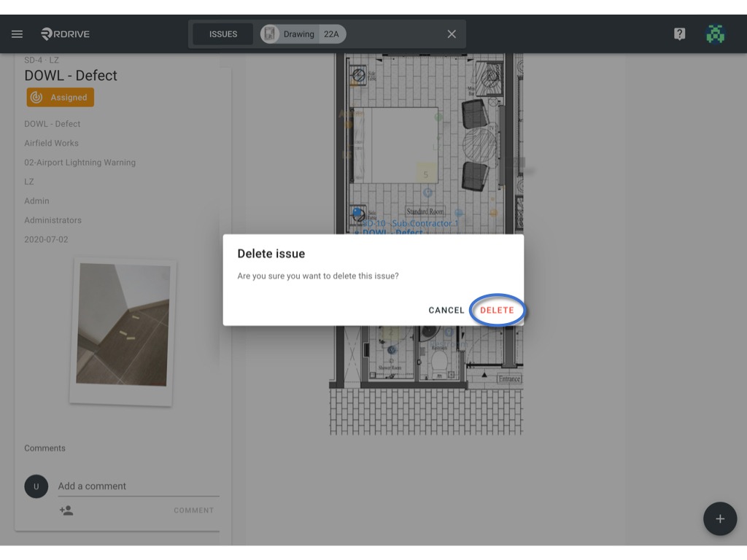Click the SD-4 · LZ identifier text
The image size is (747, 560).
click(42, 60)
